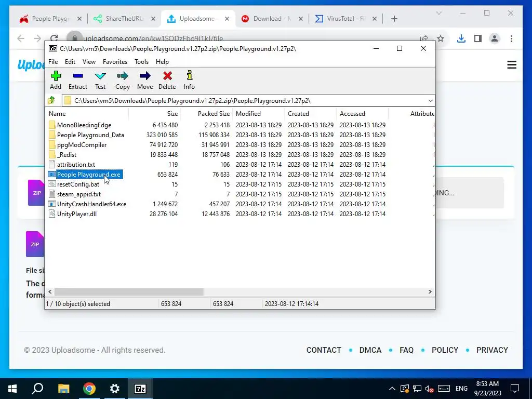Sort by Modified column header
Image resolution: width=532 pixels, height=399 pixels.
tap(259, 114)
